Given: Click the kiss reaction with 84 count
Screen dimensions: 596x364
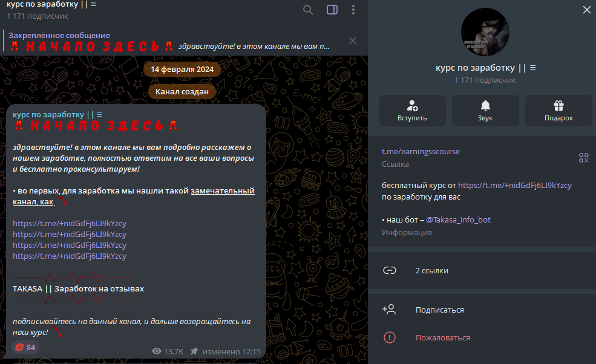Looking at the screenshot, I should tap(25, 347).
